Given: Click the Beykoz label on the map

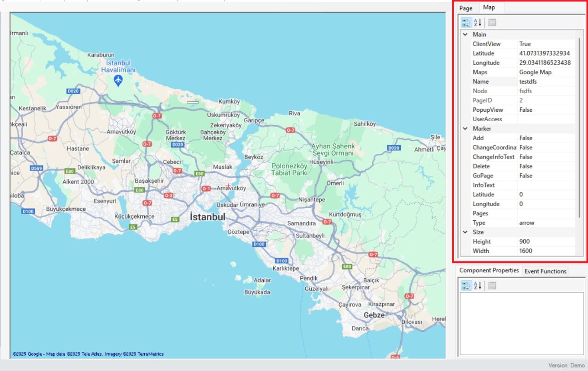Looking at the screenshot, I should click(x=253, y=157).
